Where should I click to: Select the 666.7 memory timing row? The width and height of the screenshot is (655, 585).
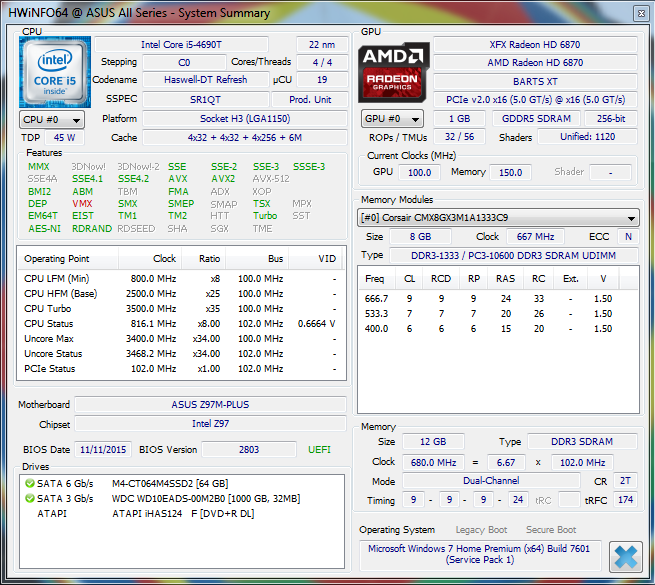pyautogui.click(x=498, y=299)
